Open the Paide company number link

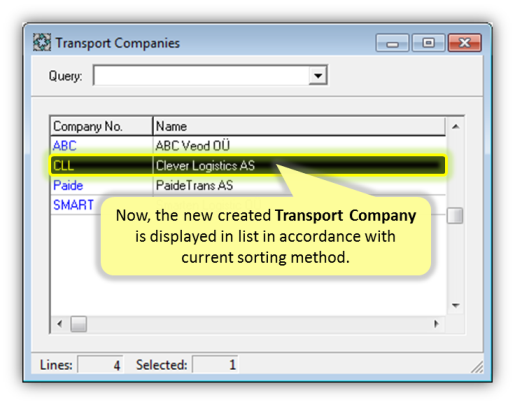pos(68,185)
